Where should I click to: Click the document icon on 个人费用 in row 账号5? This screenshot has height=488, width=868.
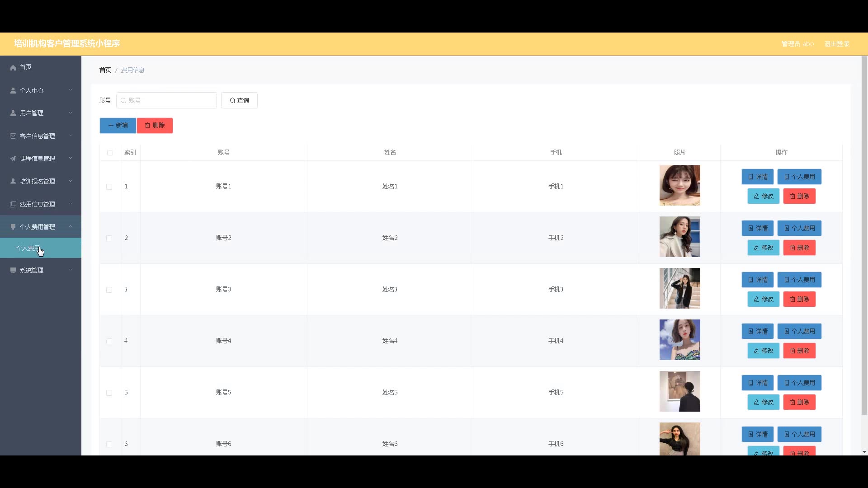click(787, 383)
